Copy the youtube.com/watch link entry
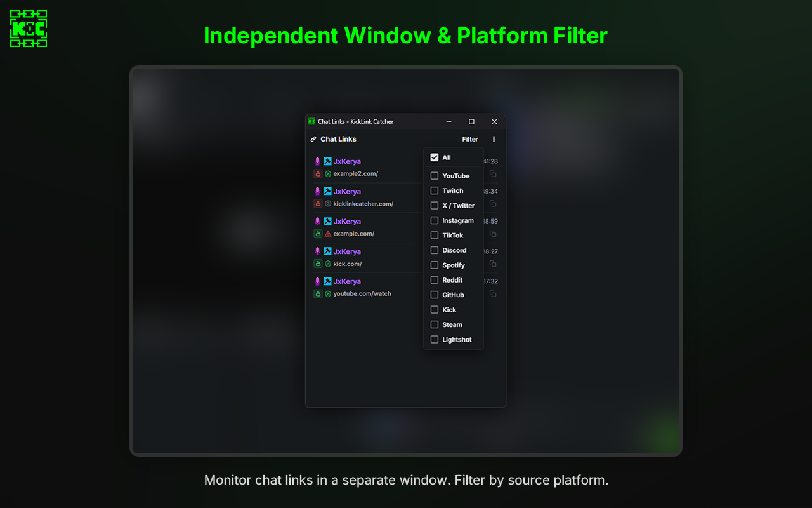812x508 pixels. [x=493, y=293]
